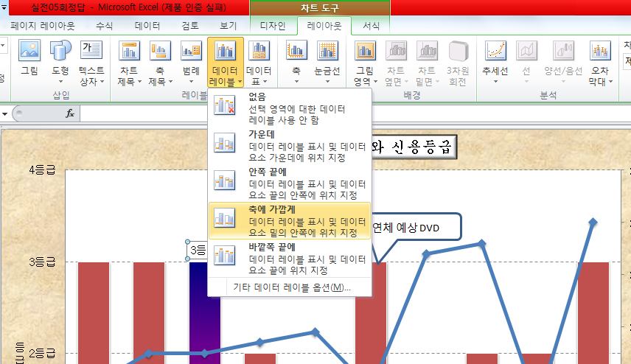Expand the name box dropdown arrow
The image size is (631, 364).
click(5, 114)
